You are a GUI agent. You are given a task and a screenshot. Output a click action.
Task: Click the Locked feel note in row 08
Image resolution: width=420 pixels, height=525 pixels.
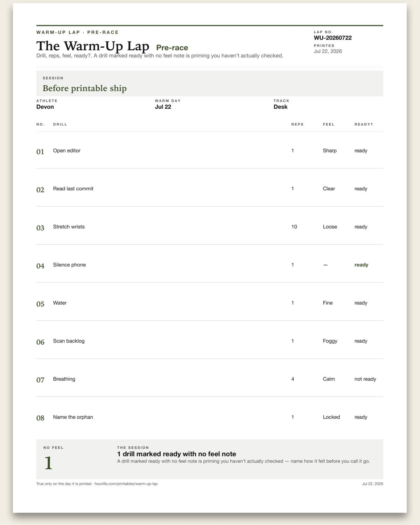tap(331, 417)
